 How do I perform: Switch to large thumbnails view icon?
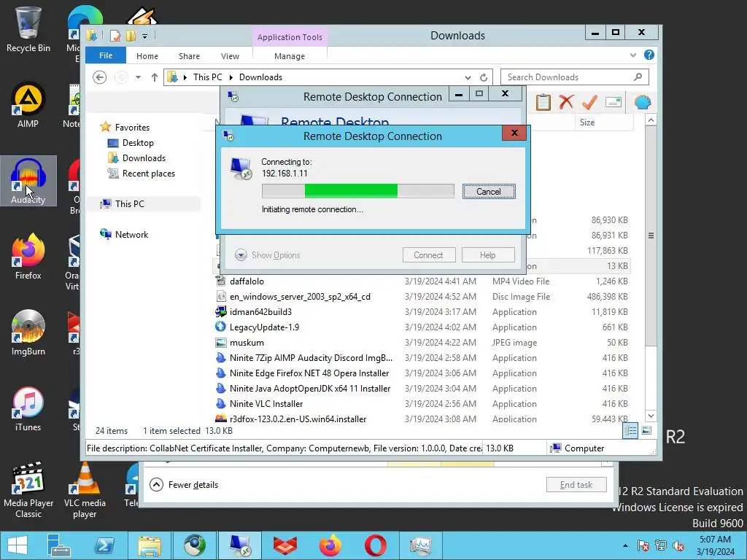[646, 431]
